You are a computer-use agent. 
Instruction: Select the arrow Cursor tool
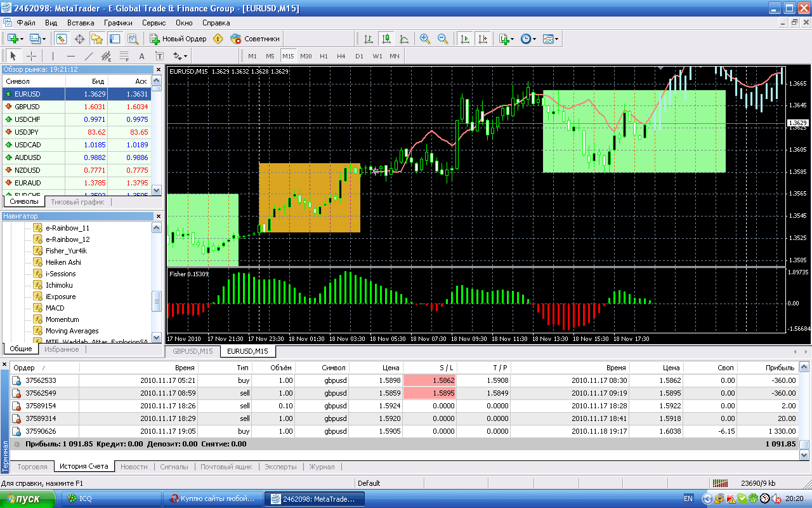(x=13, y=56)
